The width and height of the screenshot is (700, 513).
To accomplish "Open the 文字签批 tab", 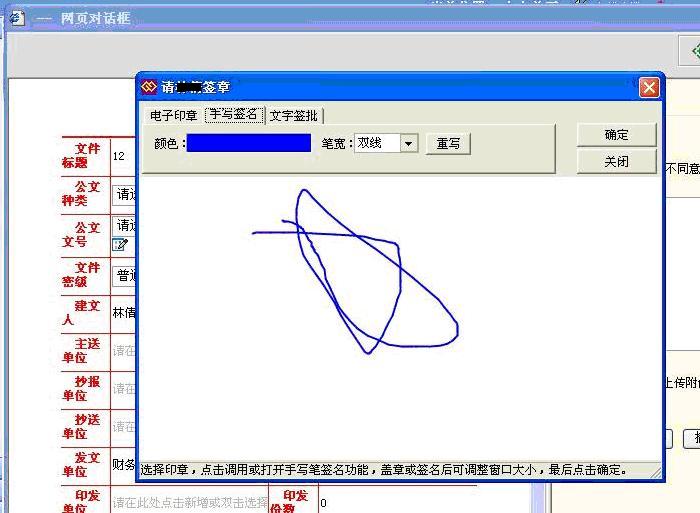I will click(294, 116).
